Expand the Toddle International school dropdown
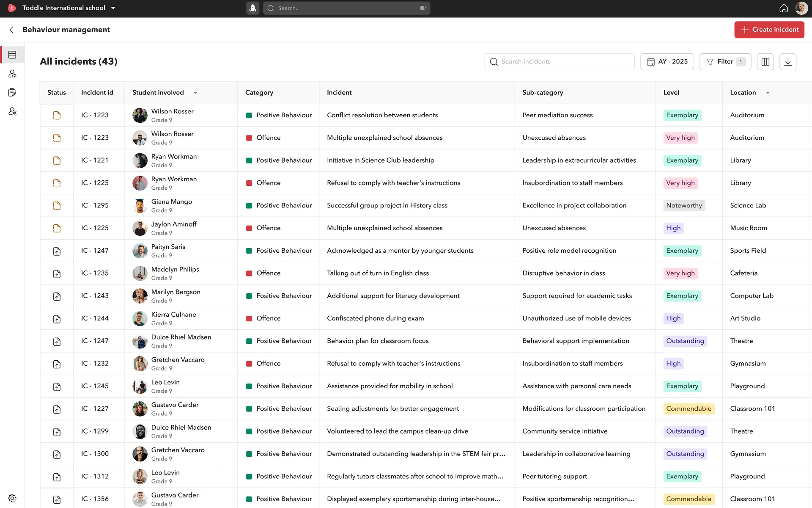 [x=113, y=8]
